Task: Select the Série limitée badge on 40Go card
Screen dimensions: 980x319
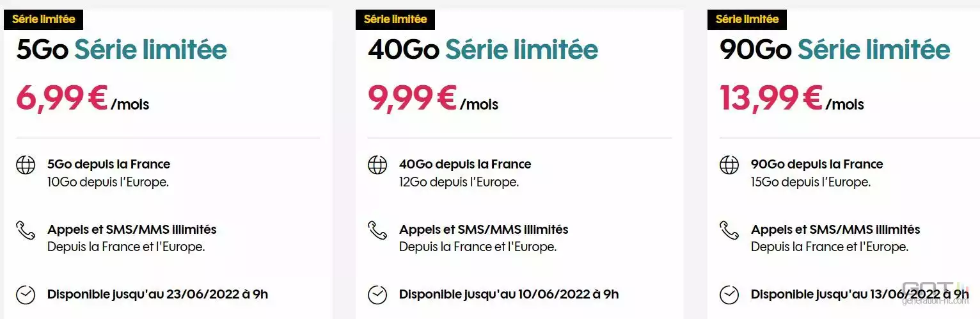Action: tap(395, 19)
